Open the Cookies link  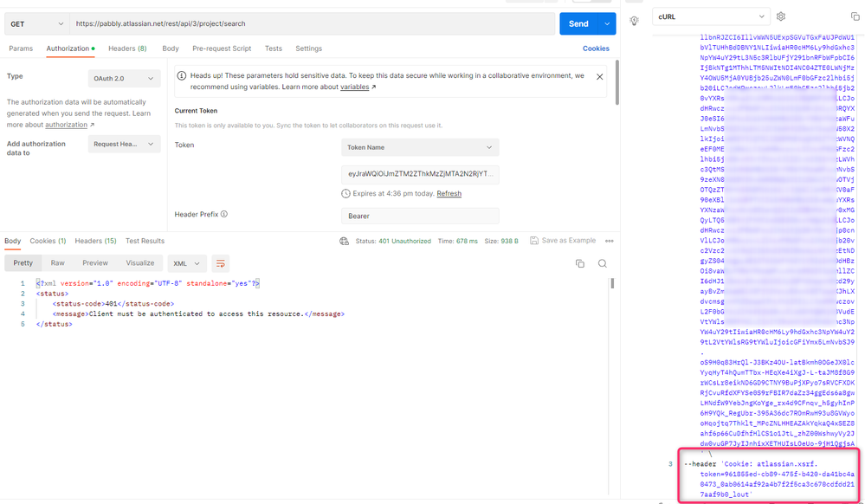[596, 48]
